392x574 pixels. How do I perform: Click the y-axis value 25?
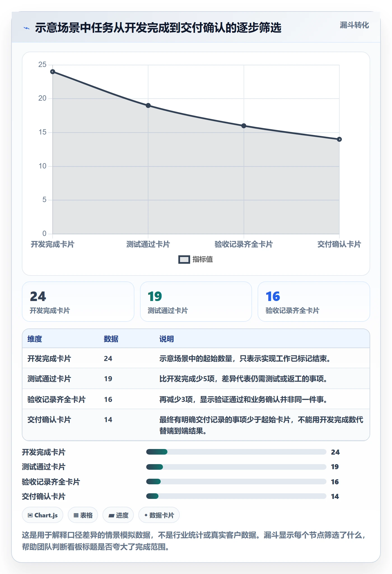42,64
